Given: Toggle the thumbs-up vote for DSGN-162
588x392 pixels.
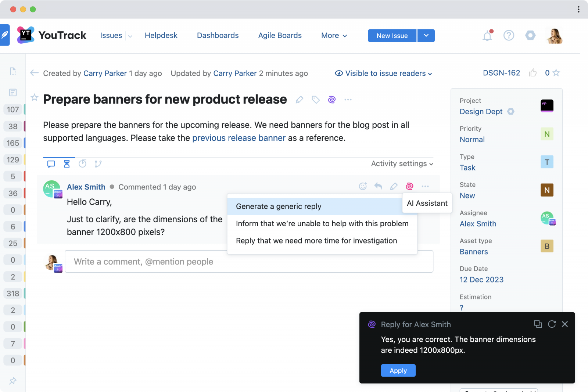Looking at the screenshot, I should [533, 73].
